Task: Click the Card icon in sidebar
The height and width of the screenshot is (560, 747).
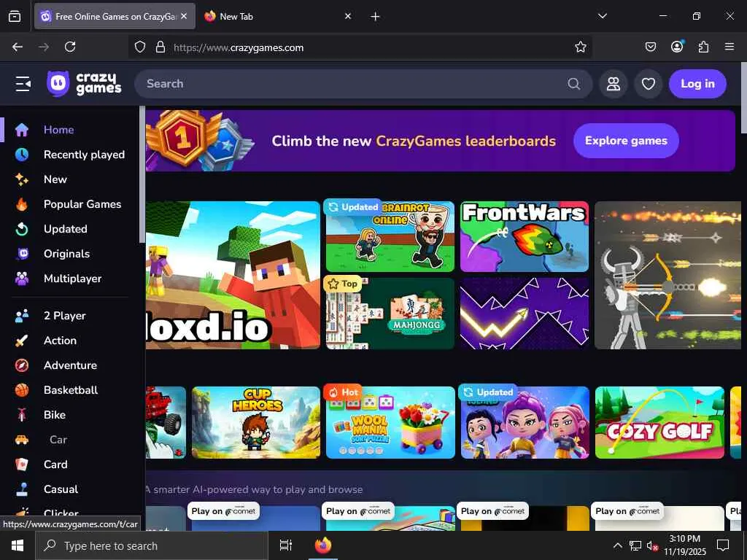Action: (21, 464)
